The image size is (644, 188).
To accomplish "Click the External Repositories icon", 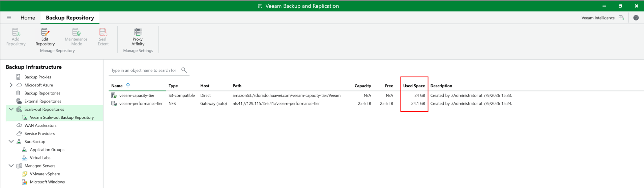I will tap(19, 101).
